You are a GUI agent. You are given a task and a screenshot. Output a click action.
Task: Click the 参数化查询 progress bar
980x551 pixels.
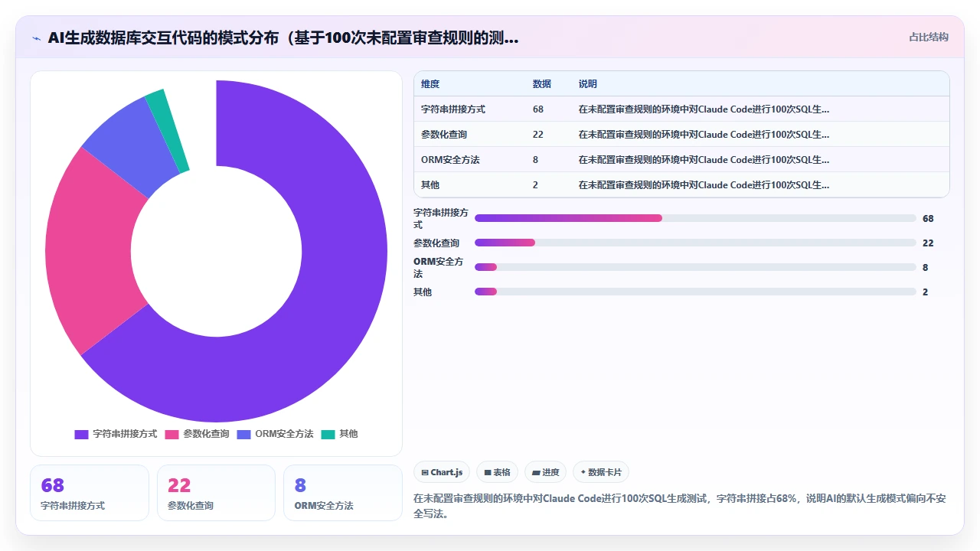click(x=695, y=243)
